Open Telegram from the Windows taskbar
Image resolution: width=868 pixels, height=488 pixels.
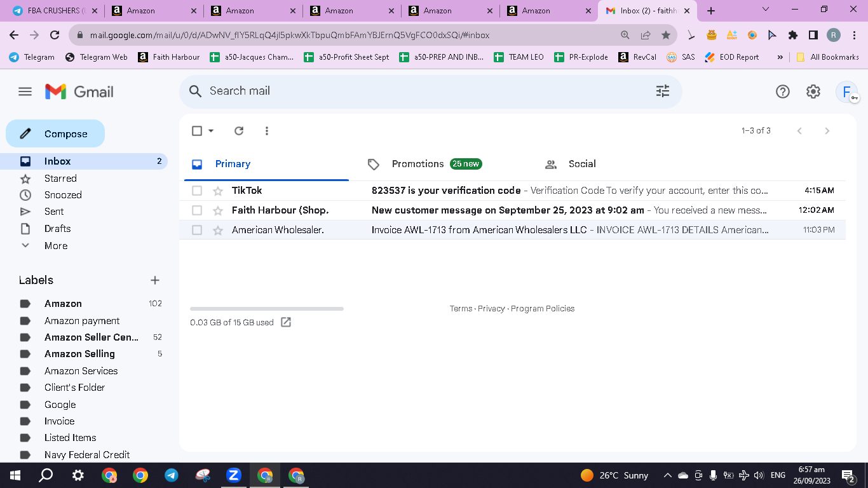[x=171, y=475]
